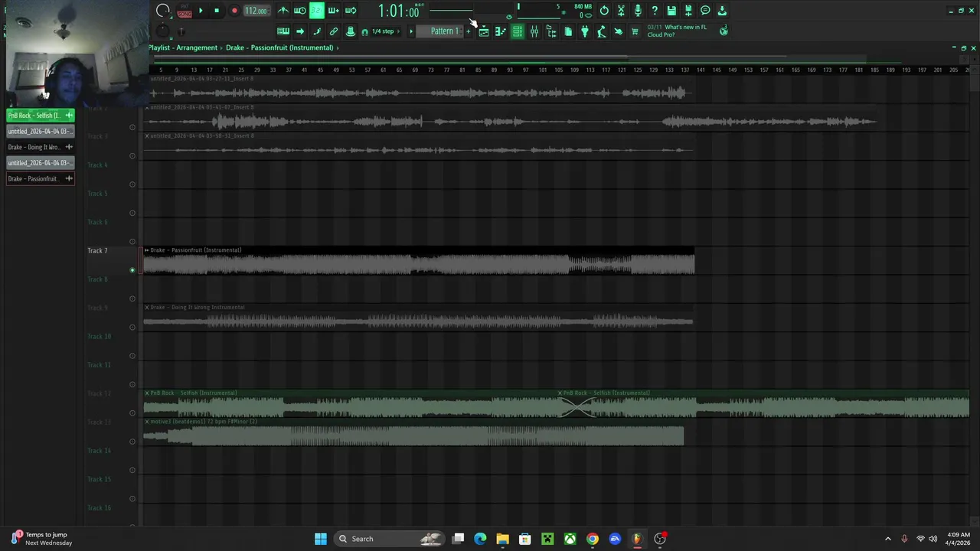Viewport: 980px width, 551px height.
Task: Add a new pattern with the plus button
Action: [468, 31]
